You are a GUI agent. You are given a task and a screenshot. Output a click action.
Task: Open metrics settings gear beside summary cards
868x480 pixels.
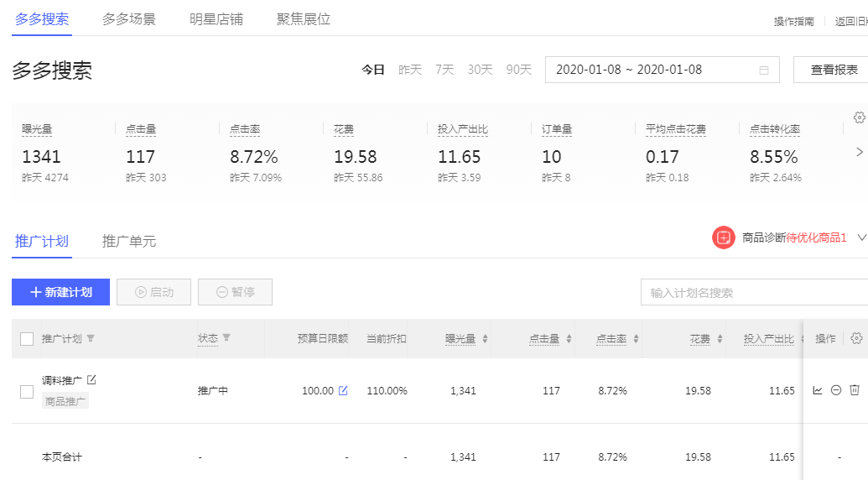pos(859,117)
